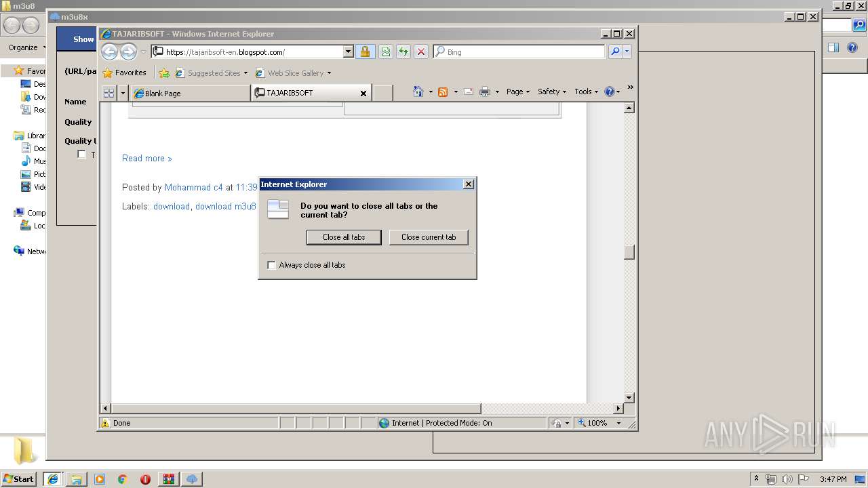The height and width of the screenshot is (488, 868).
Task: Click the security shield icon in status bar
Action: coord(557,423)
